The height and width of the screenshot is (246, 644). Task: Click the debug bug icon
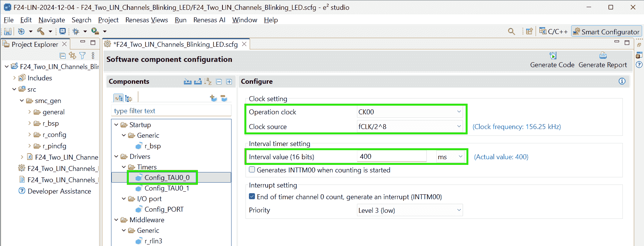(76, 31)
